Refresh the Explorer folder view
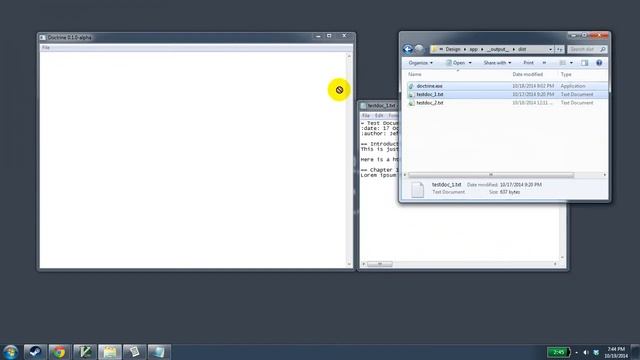 click(560, 49)
